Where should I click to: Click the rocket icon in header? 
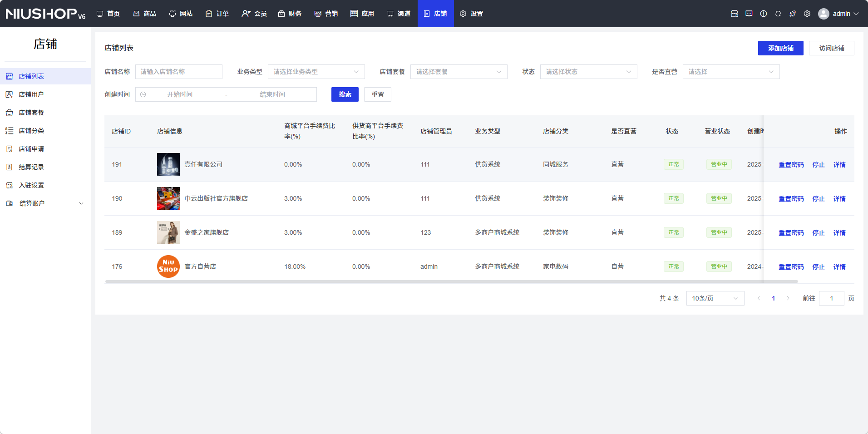click(x=793, y=14)
